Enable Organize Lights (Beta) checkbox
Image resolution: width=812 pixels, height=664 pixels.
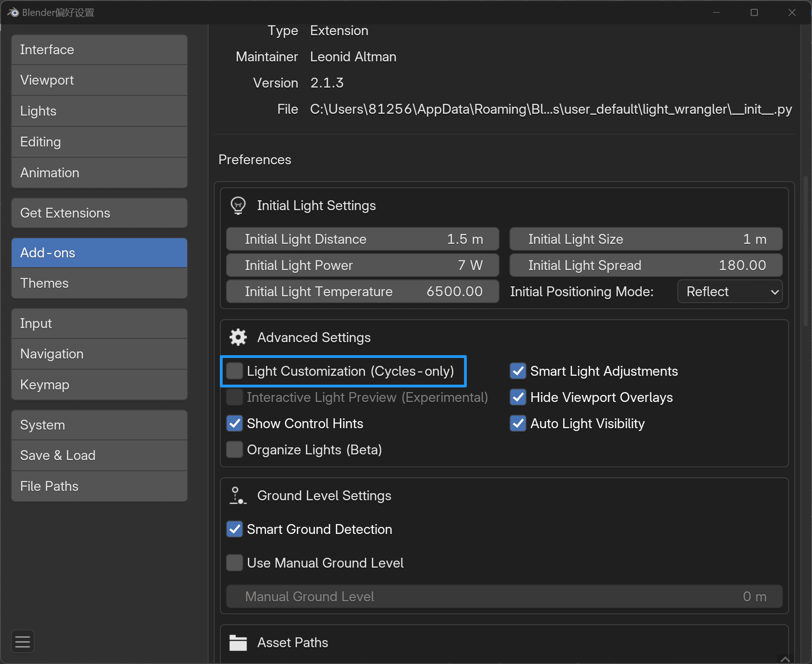point(234,450)
